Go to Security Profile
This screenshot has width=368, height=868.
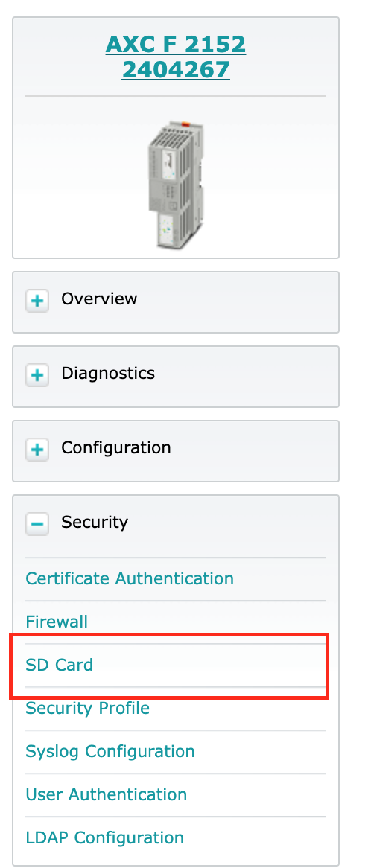tap(88, 708)
